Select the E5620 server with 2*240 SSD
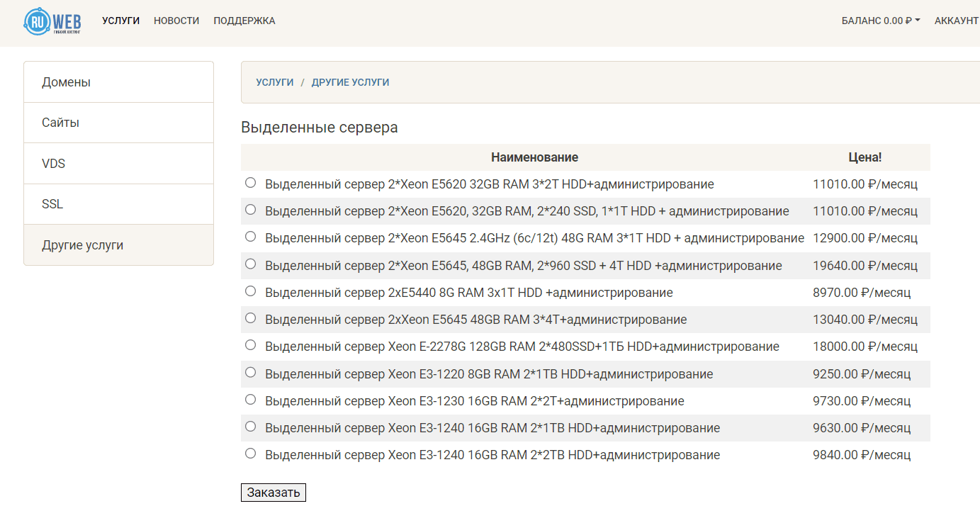 point(249,209)
